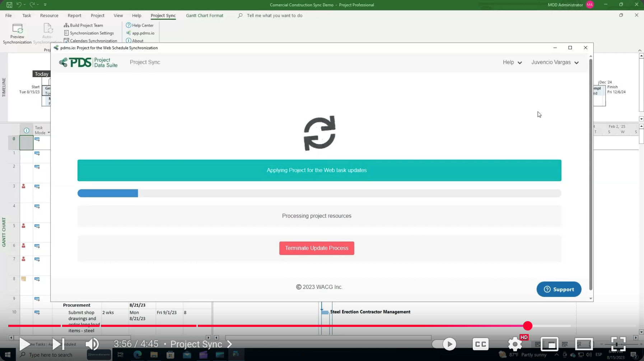The height and width of the screenshot is (361, 644).
Task: Open app.pdms.io from the ribbon
Action: pyautogui.click(x=140, y=33)
